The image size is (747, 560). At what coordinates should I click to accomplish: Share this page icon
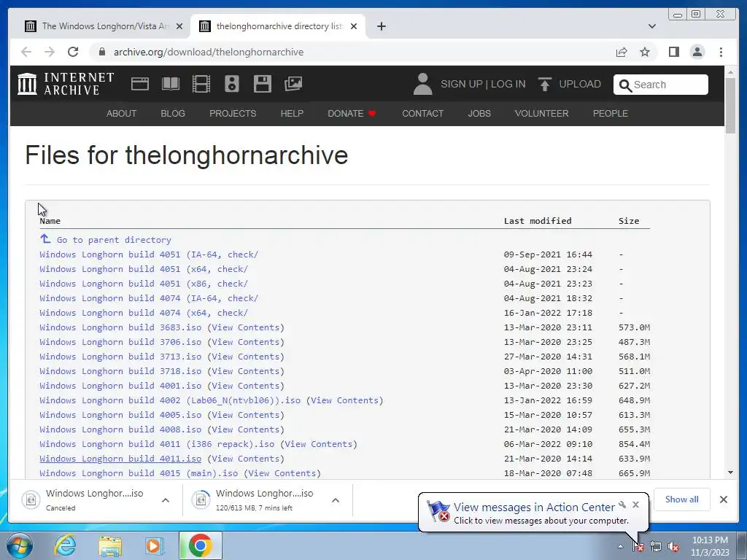click(622, 52)
